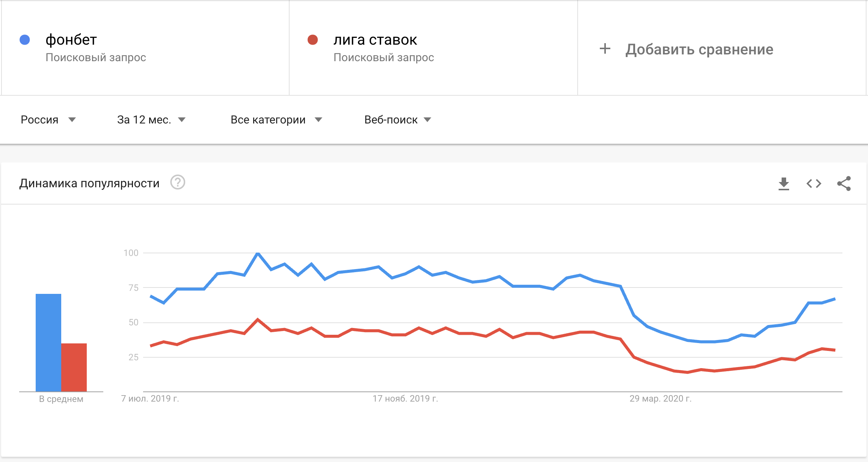Open the Россия region dropdown
Screen dimensions: 868x462
coord(48,120)
